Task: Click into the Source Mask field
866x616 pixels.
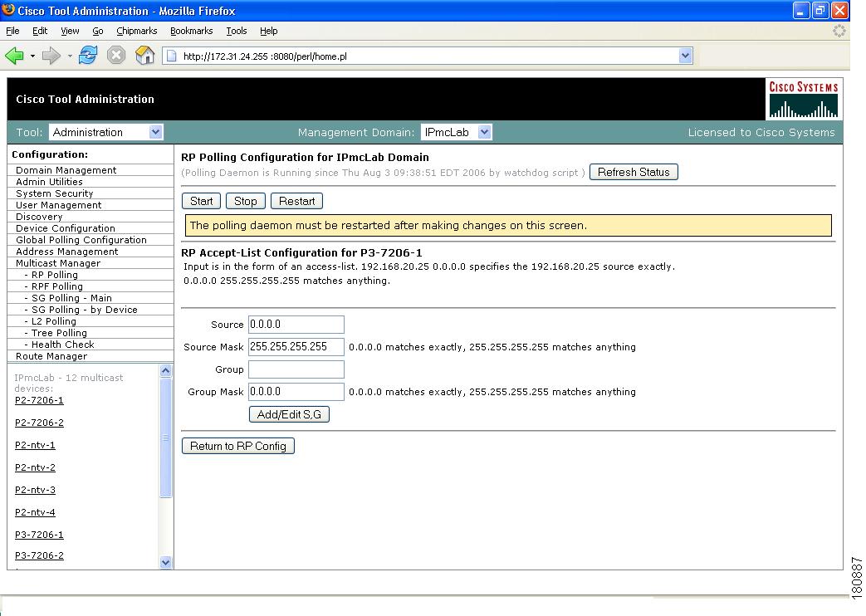Action: pos(296,347)
